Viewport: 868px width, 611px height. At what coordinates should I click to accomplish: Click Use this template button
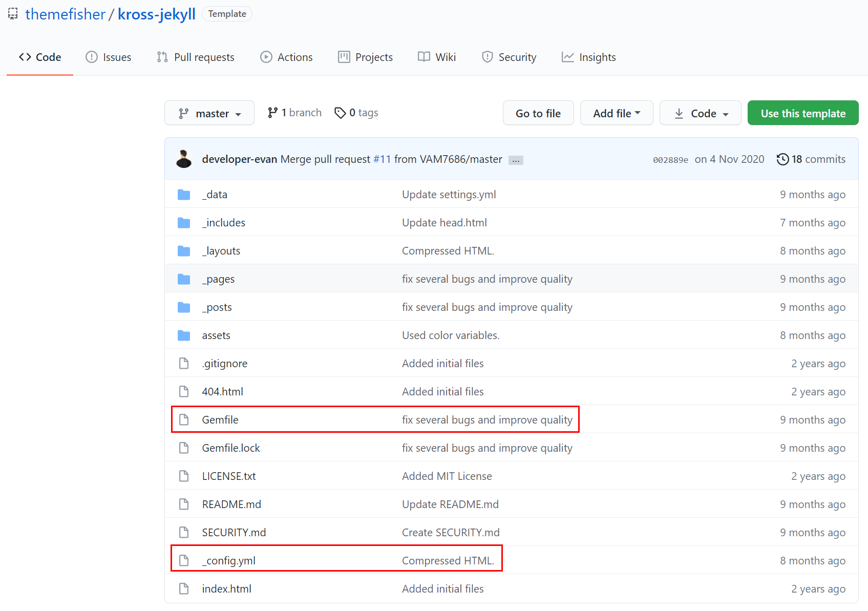803,113
